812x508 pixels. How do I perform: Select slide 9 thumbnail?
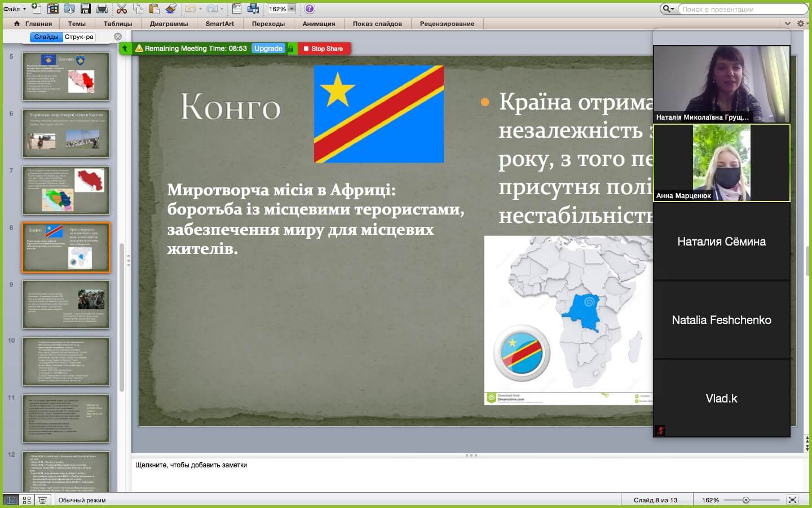tap(66, 304)
